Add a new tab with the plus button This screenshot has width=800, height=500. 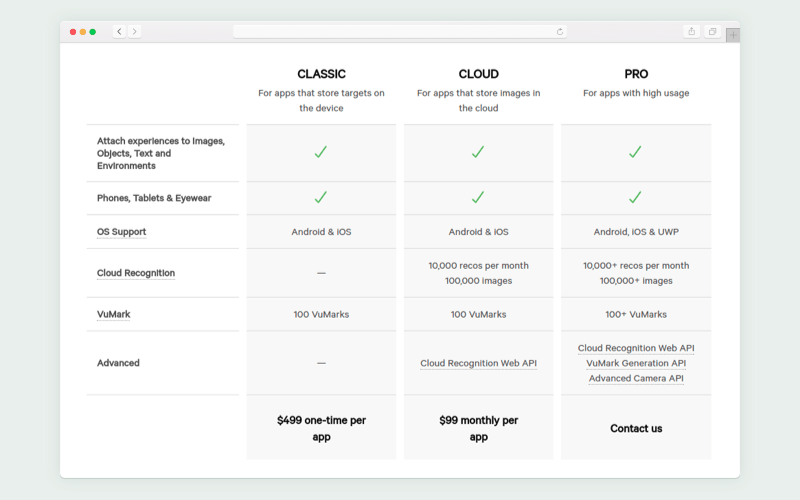click(733, 35)
